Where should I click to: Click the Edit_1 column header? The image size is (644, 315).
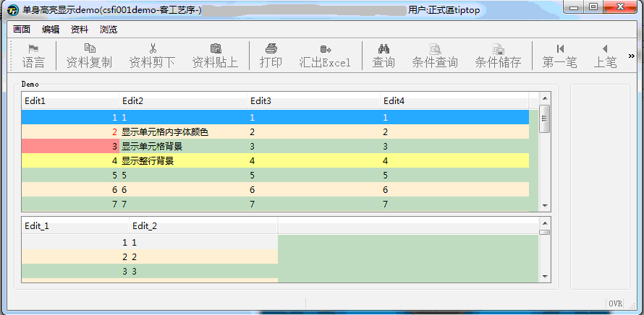coord(75,226)
